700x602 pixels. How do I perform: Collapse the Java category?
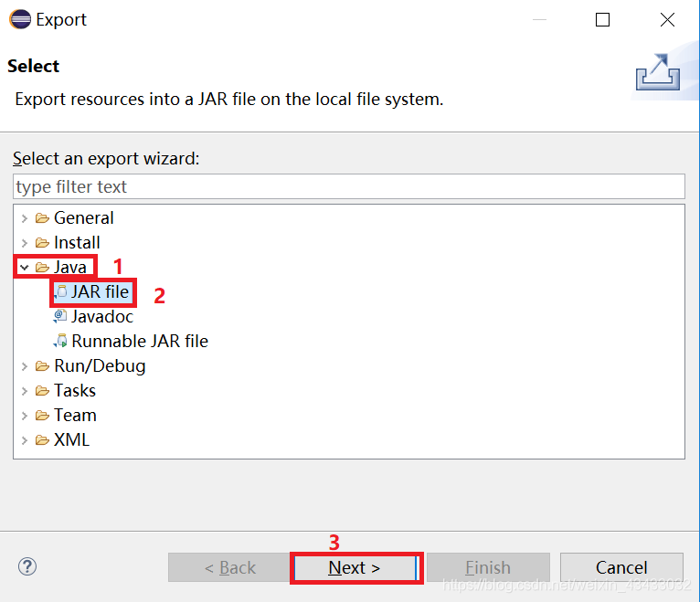pyautogui.click(x=25, y=268)
